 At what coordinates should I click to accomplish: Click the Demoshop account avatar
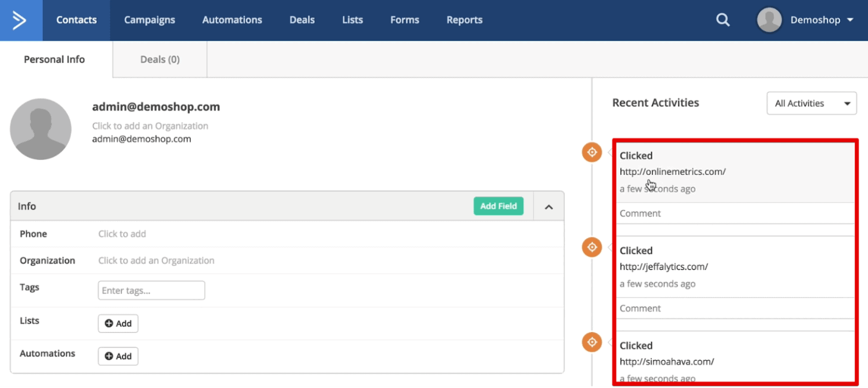[x=769, y=19]
